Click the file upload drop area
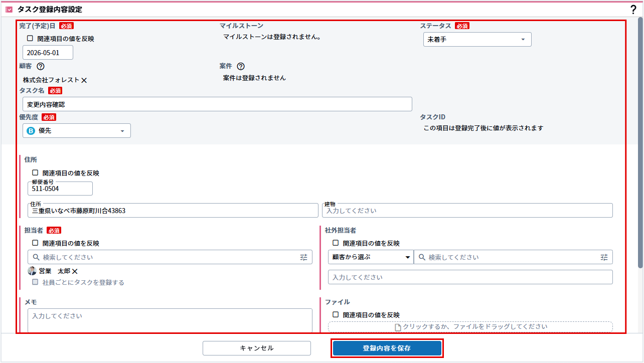 tap(470, 327)
